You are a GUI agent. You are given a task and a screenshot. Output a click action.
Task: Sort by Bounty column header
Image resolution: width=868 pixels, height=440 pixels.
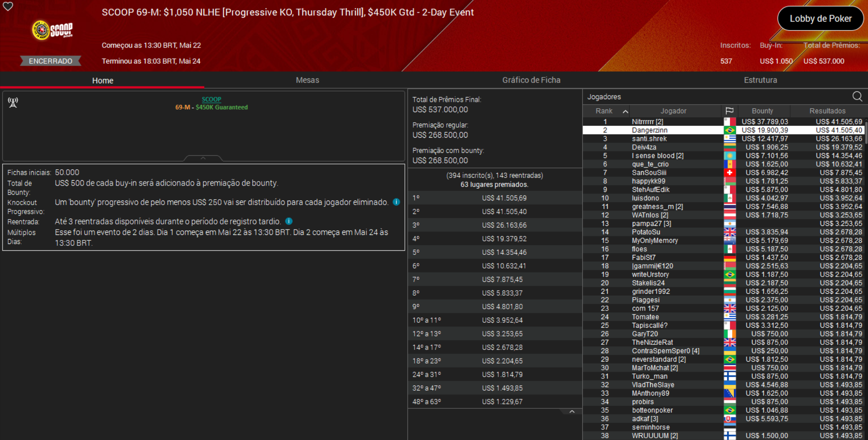(762, 111)
